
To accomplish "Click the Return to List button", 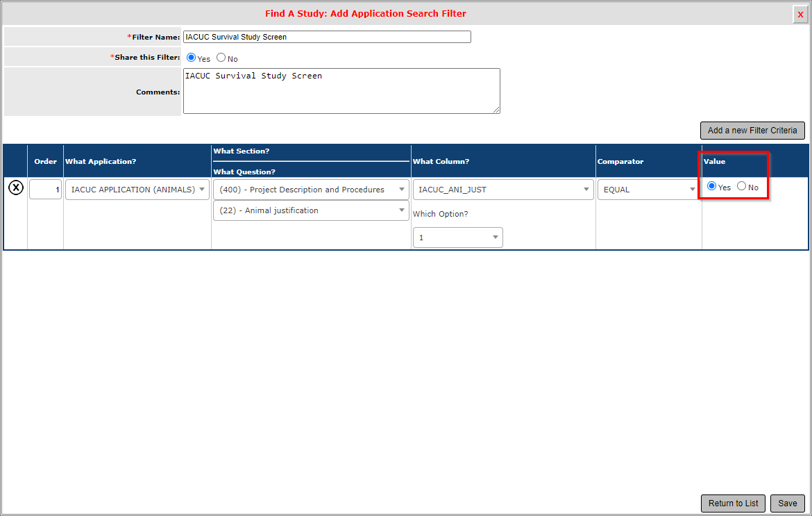I will (x=733, y=503).
